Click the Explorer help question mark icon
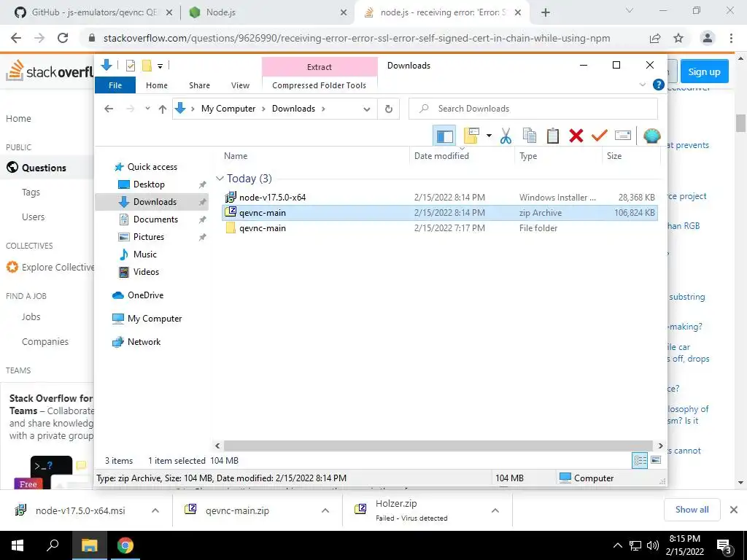 click(659, 85)
